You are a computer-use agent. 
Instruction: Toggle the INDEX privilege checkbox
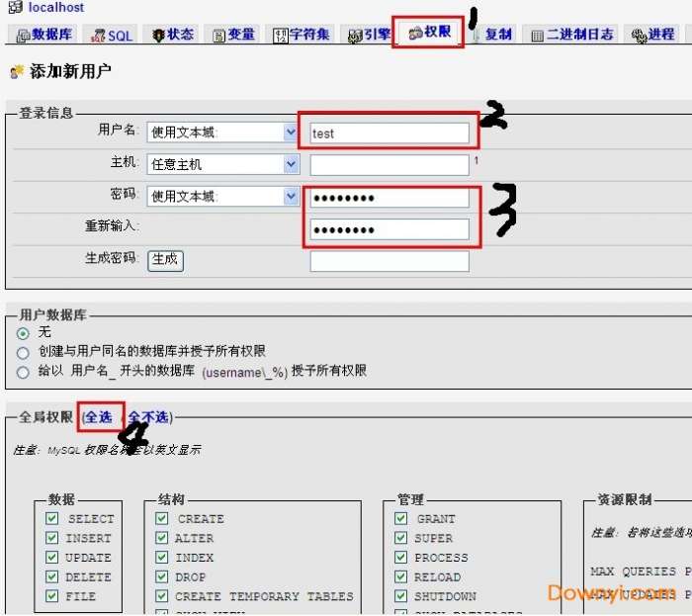click(x=162, y=557)
